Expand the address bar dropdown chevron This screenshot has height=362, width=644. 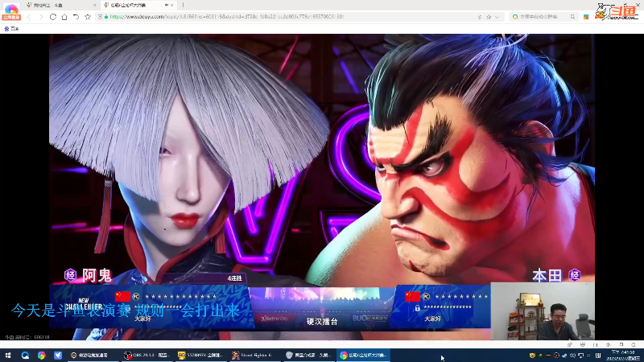[x=497, y=17]
